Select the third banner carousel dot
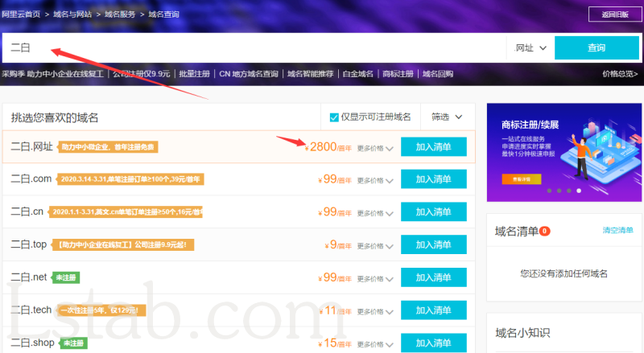 pyautogui.click(x=569, y=191)
